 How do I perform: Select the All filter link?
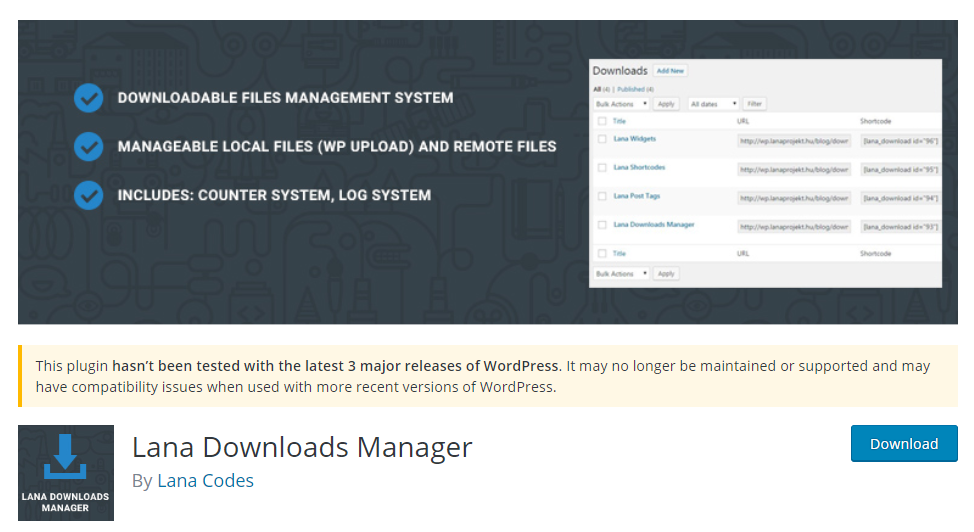597,89
